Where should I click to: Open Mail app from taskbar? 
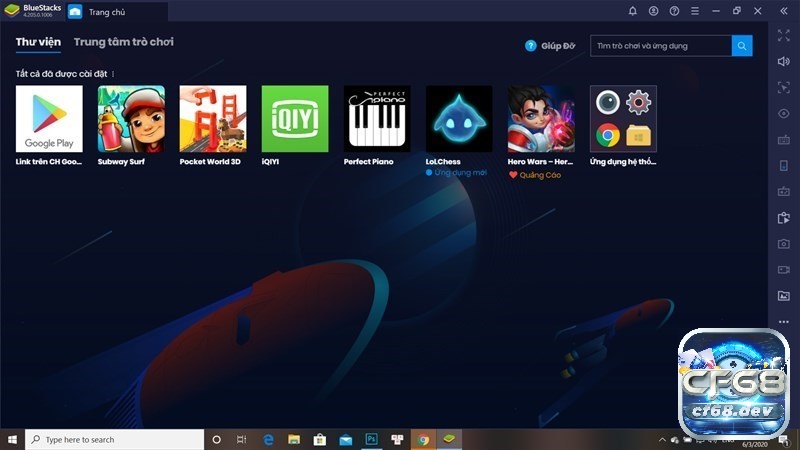[x=346, y=439]
